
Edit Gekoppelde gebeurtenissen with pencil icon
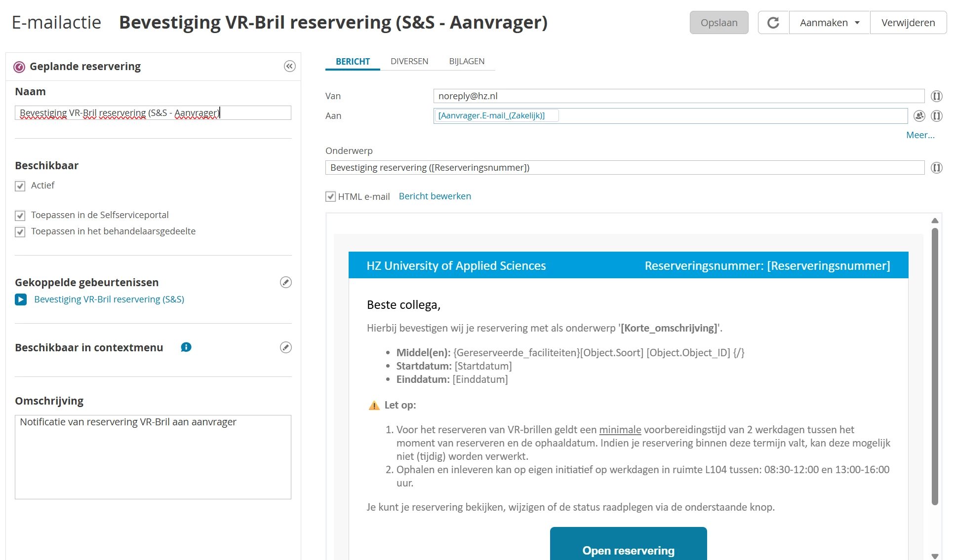(285, 282)
